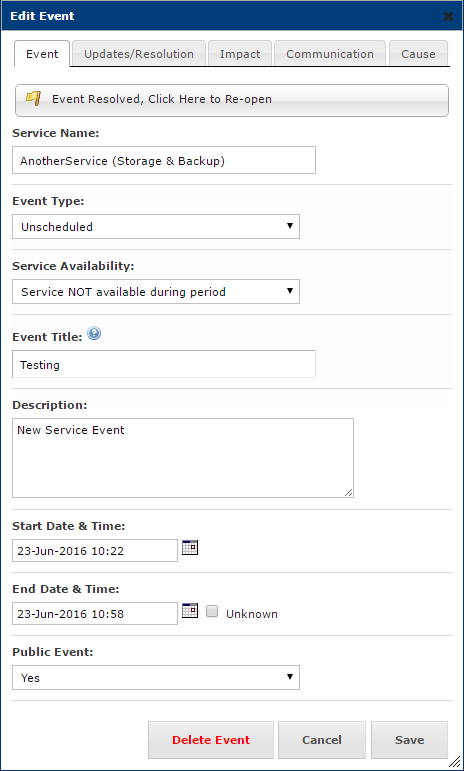Click the Description text area
The height and width of the screenshot is (771, 464).
[183, 458]
